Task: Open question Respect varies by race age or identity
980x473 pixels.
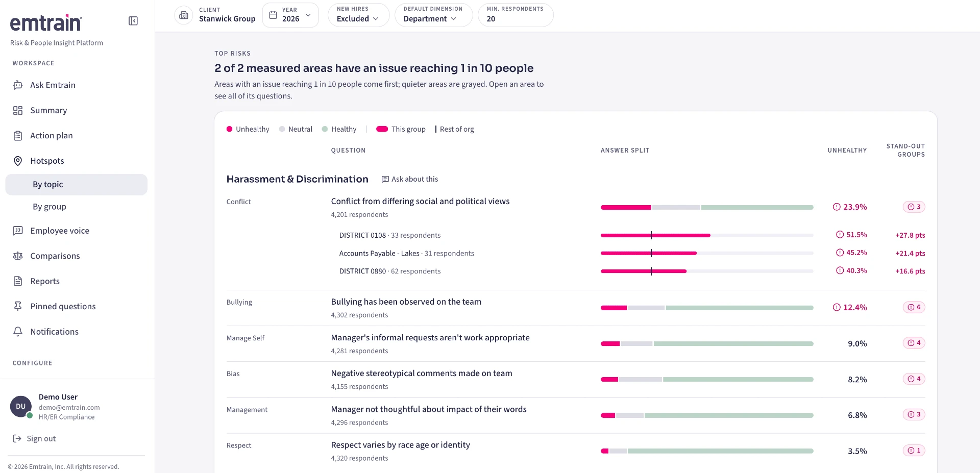Action: click(x=401, y=445)
